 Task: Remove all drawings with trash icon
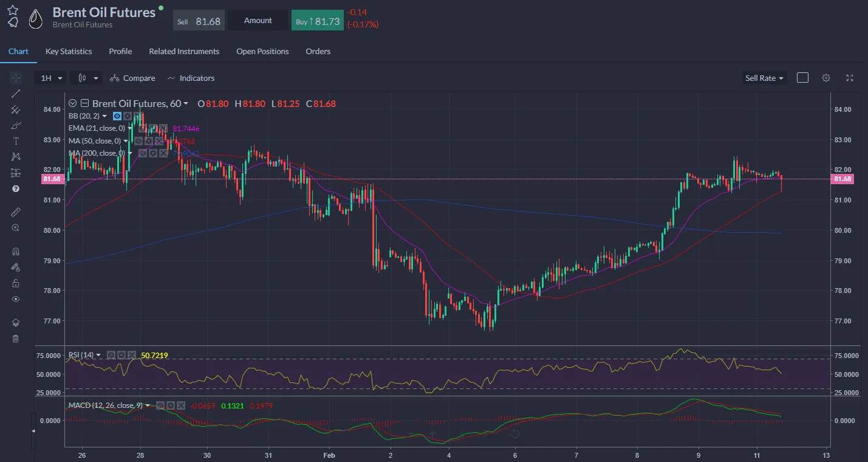point(16,339)
